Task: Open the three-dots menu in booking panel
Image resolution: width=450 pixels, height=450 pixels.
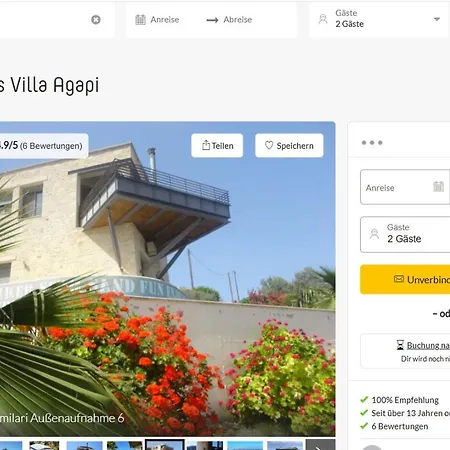Action: pos(372,143)
